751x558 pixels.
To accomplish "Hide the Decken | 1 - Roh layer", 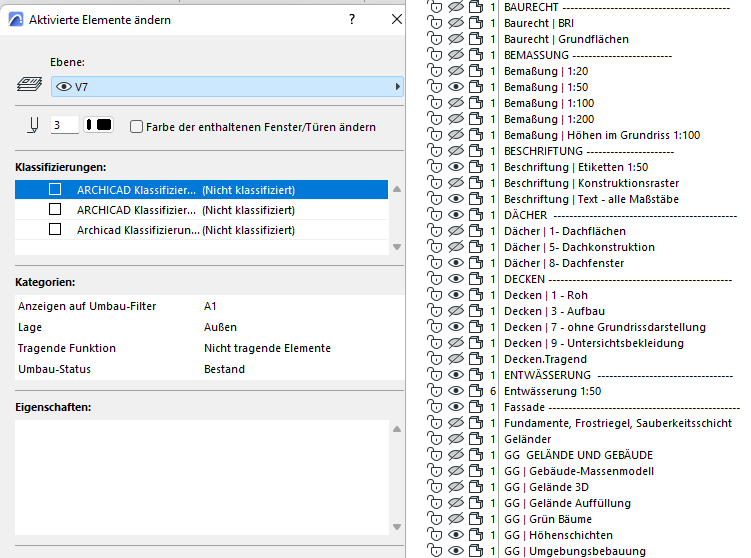I will tap(456, 295).
